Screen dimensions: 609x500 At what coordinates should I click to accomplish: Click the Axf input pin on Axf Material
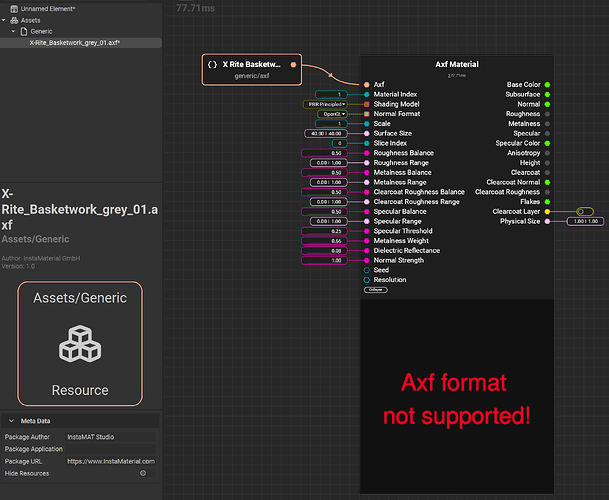367,85
